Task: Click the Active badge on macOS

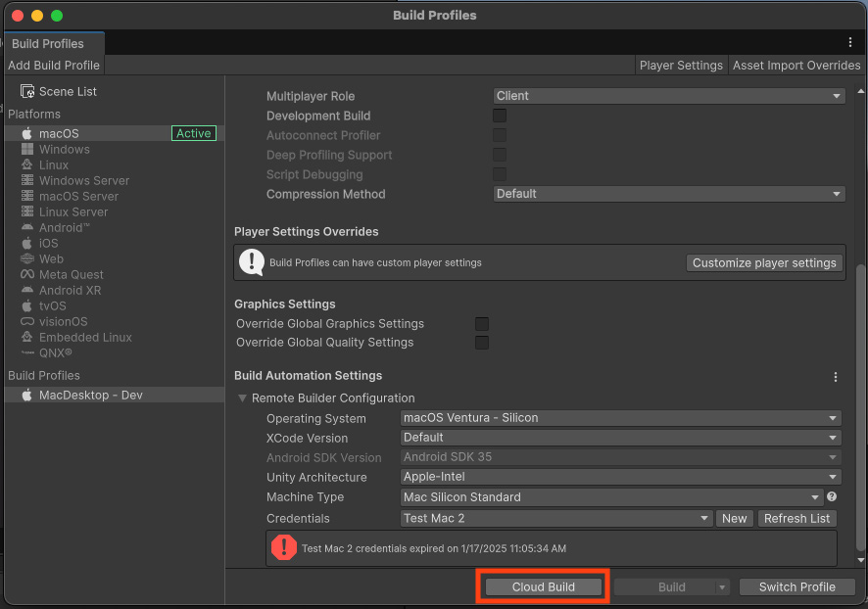Action: tap(194, 133)
